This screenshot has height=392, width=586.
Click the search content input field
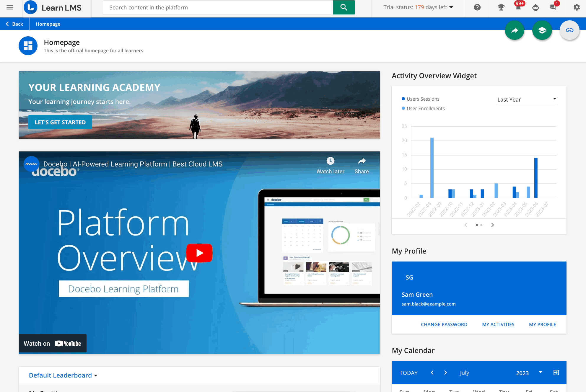click(218, 7)
